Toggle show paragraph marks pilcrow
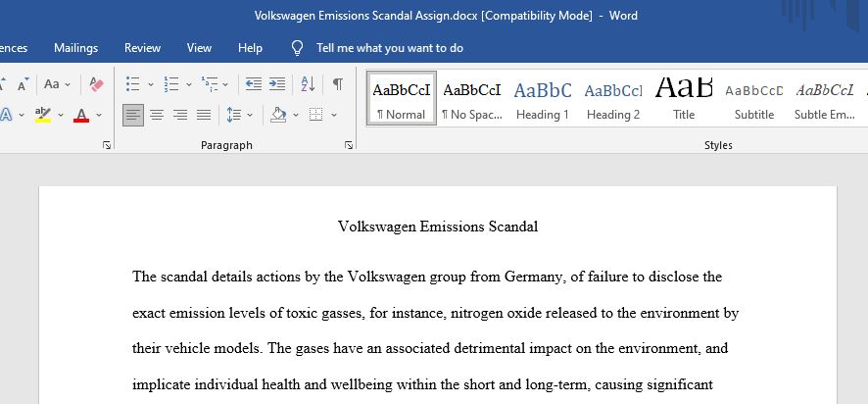Image resolution: width=868 pixels, height=404 pixels. [x=338, y=84]
